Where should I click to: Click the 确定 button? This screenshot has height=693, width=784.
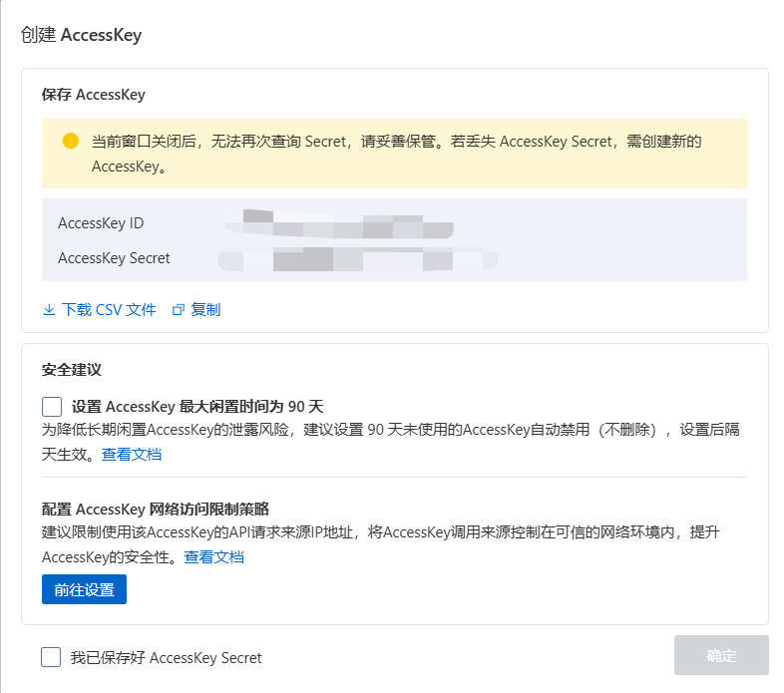[x=721, y=655]
